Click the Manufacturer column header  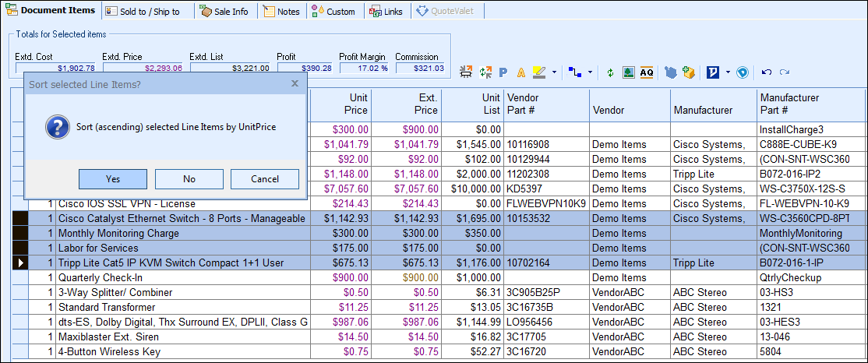[703, 110]
